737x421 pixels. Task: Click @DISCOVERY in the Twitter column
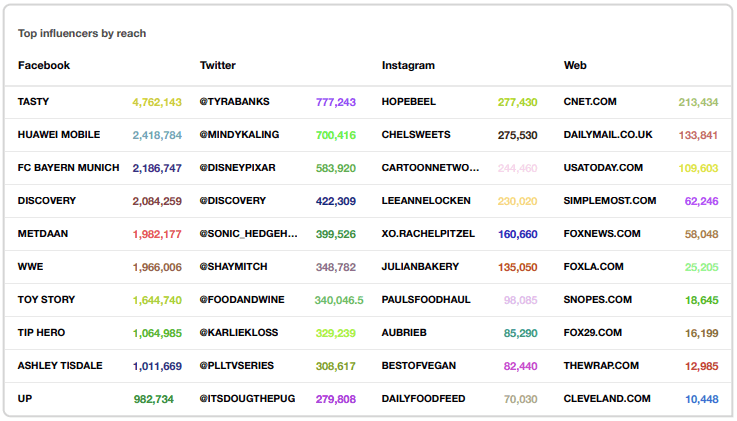233,201
